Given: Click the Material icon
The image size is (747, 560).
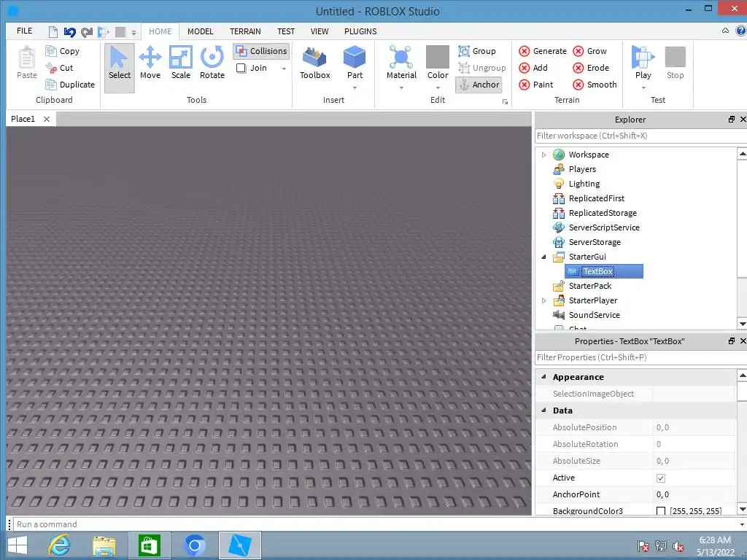Looking at the screenshot, I should pos(401,58).
